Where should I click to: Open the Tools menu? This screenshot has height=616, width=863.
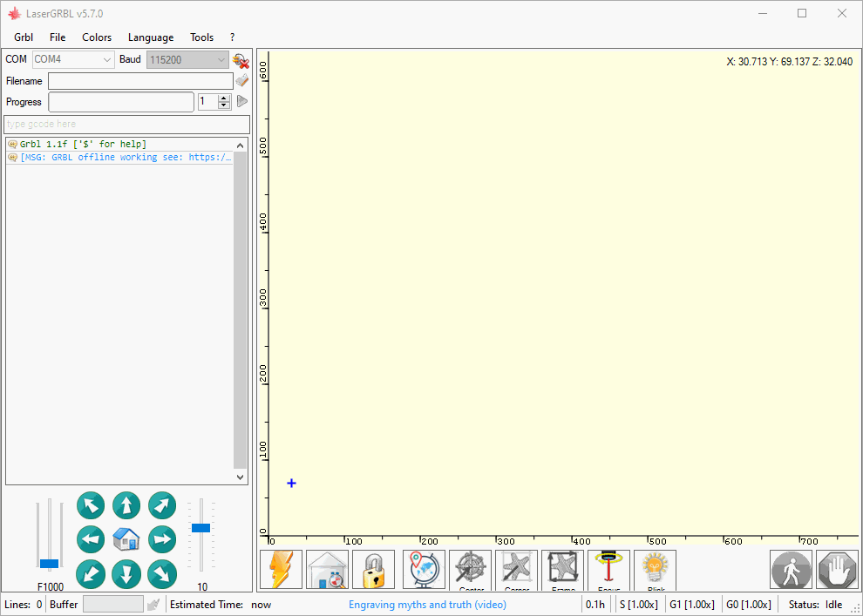201,37
